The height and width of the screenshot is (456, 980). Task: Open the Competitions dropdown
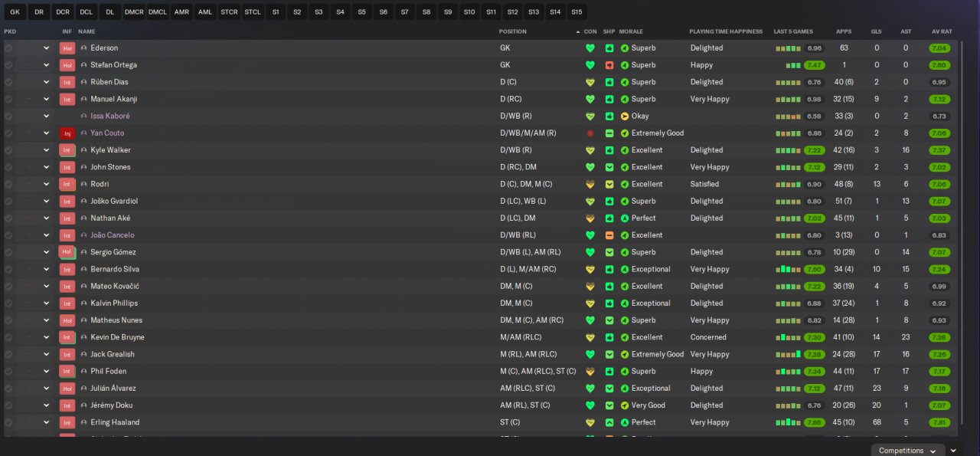pyautogui.click(x=907, y=451)
